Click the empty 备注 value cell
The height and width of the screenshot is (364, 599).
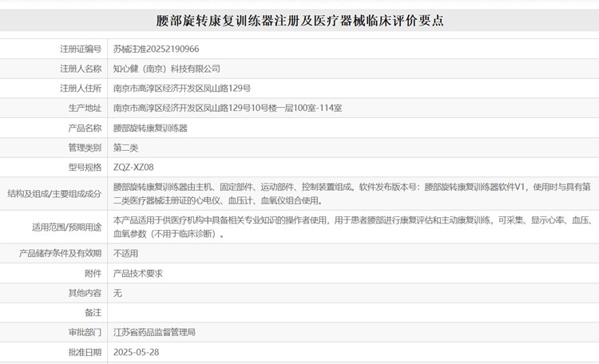click(x=351, y=312)
